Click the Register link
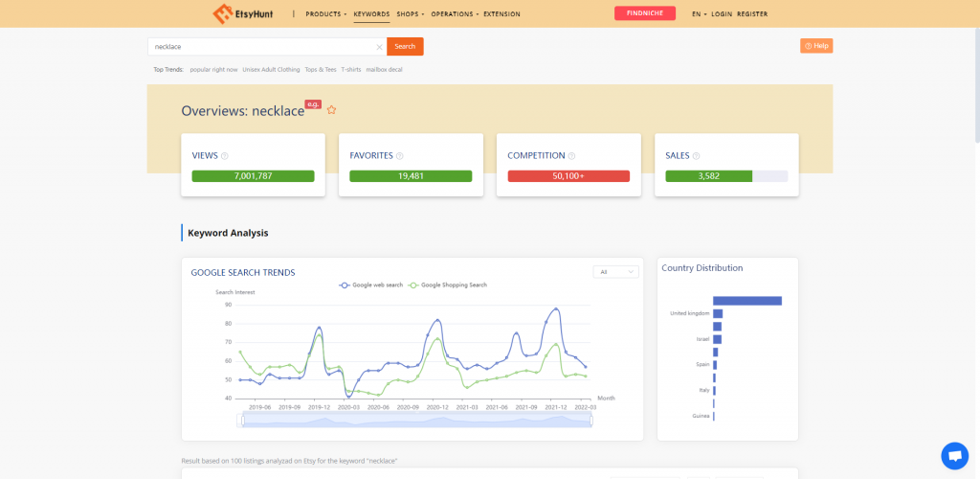The image size is (980, 479). (x=752, y=14)
